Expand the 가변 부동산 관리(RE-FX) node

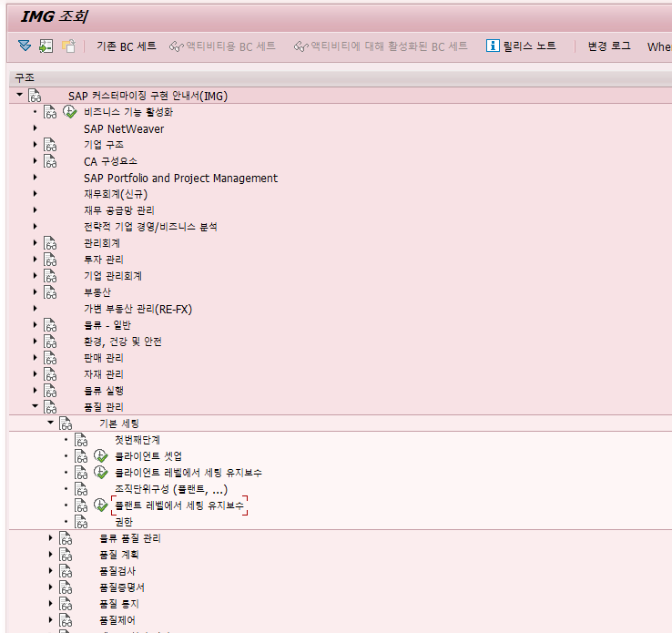coord(36,308)
